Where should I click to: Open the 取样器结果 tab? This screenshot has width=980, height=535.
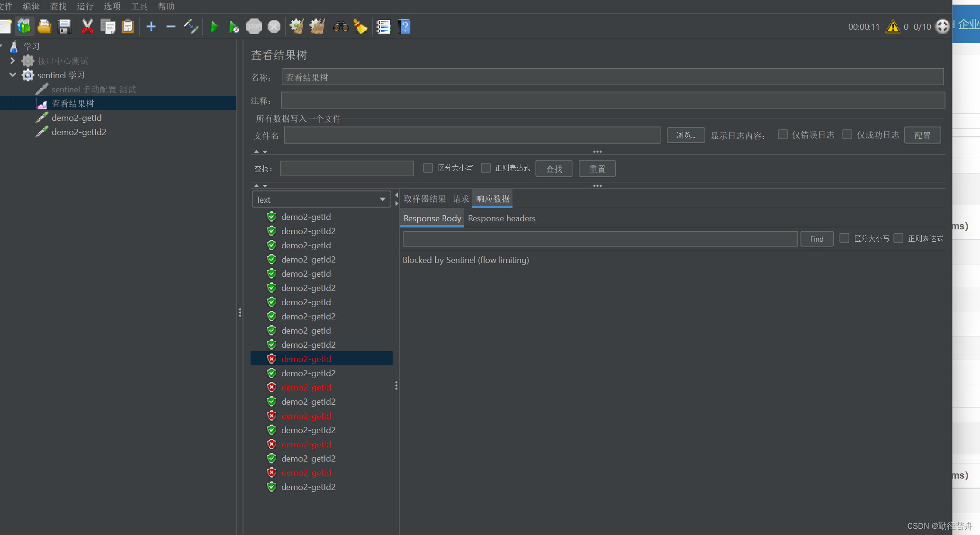pos(424,199)
